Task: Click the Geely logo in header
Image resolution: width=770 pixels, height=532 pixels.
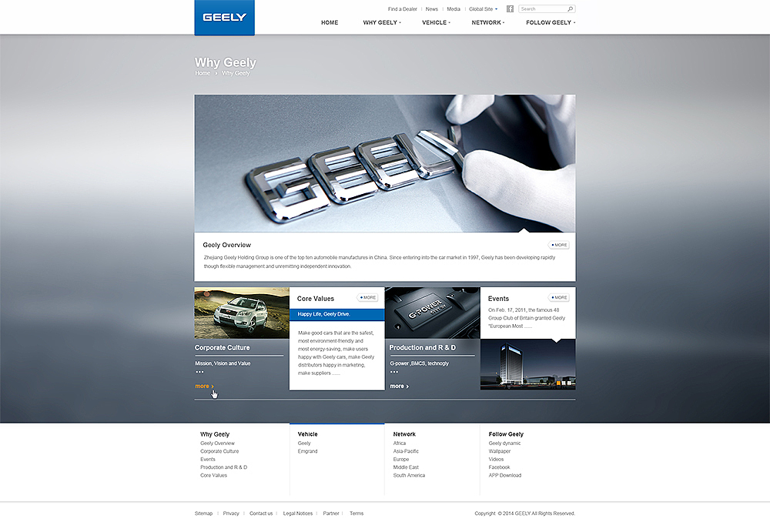Action: 224,18
